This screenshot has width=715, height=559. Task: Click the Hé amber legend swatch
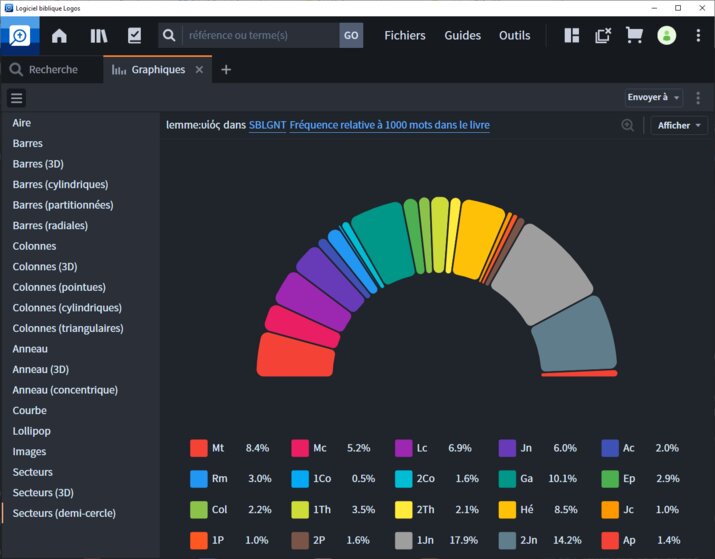pyautogui.click(x=507, y=510)
